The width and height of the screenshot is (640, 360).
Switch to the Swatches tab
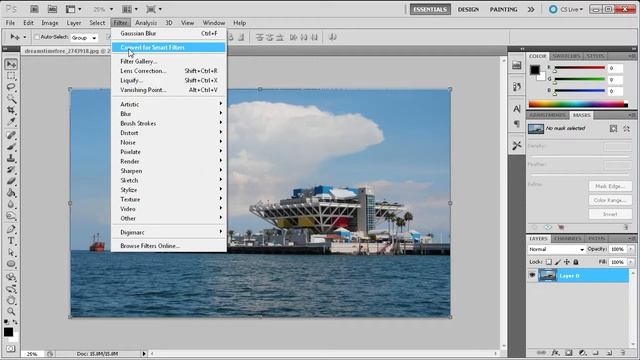(x=566, y=56)
